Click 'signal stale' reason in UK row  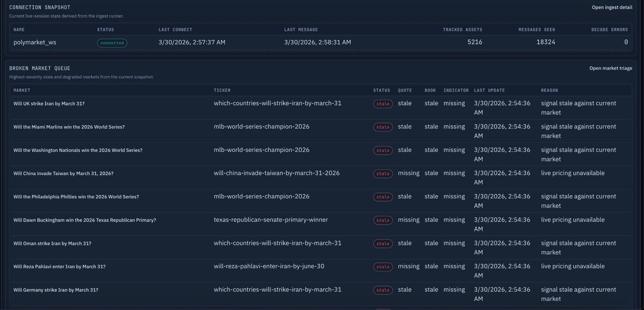579,108
